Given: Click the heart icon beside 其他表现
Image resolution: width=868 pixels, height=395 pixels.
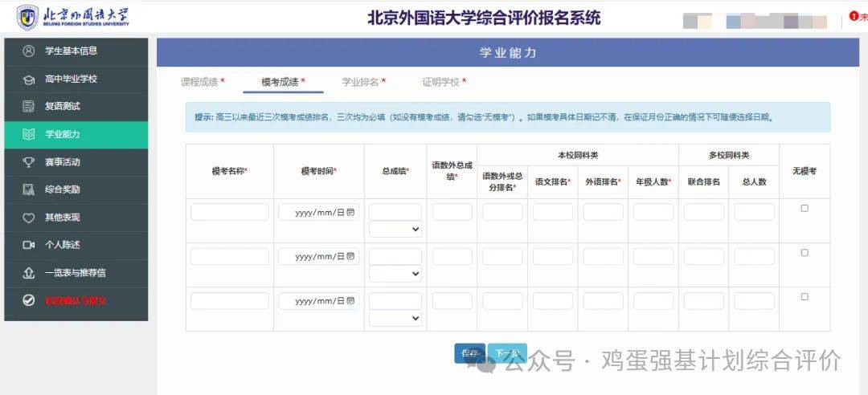Looking at the screenshot, I should (29, 218).
